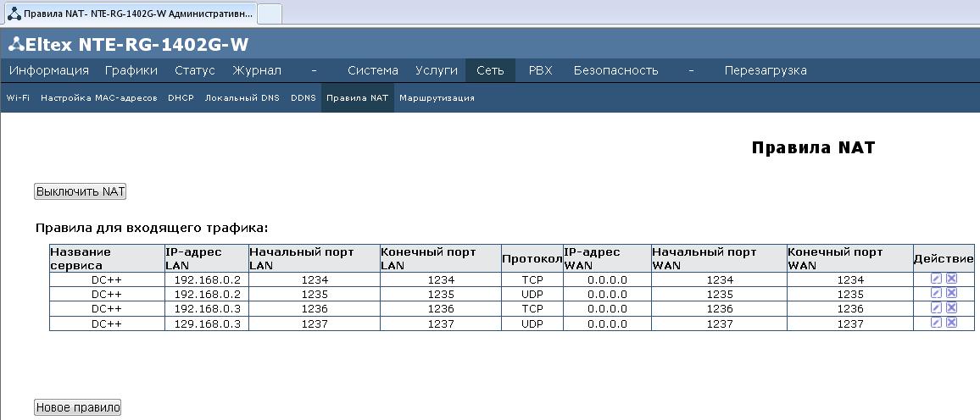Select the Маршрутизация tab
Viewport: 980px width, 420px height.
[x=437, y=98]
